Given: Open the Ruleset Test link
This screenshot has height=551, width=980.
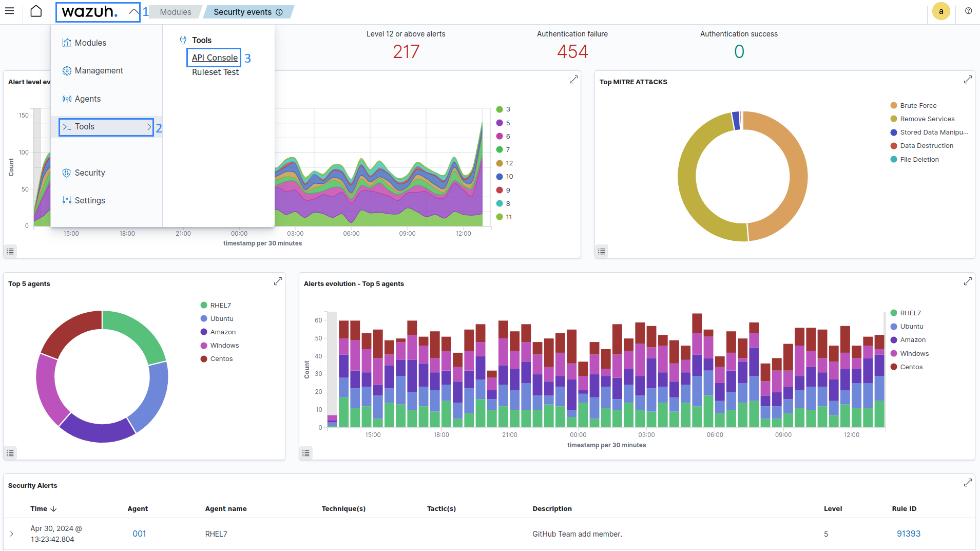Looking at the screenshot, I should point(216,72).
